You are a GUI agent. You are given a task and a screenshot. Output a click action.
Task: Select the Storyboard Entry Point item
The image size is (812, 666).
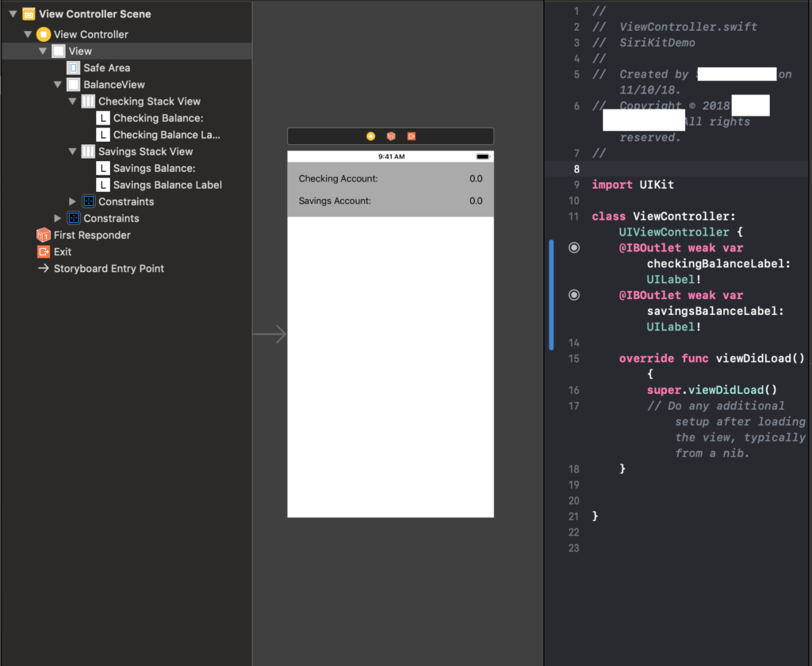(x=109, y=269)
